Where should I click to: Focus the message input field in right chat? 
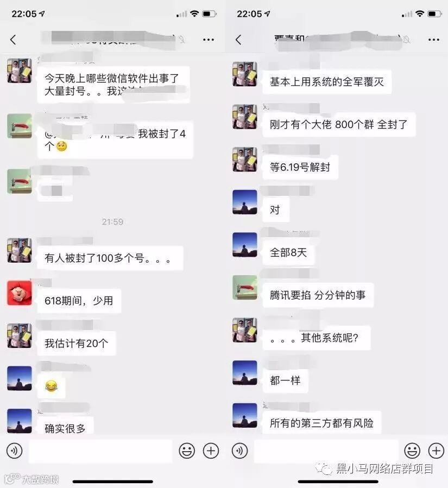point(326,451)
